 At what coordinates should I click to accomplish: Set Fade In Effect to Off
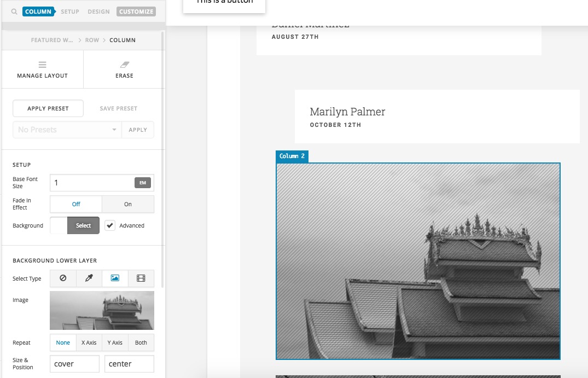(76, 204)
